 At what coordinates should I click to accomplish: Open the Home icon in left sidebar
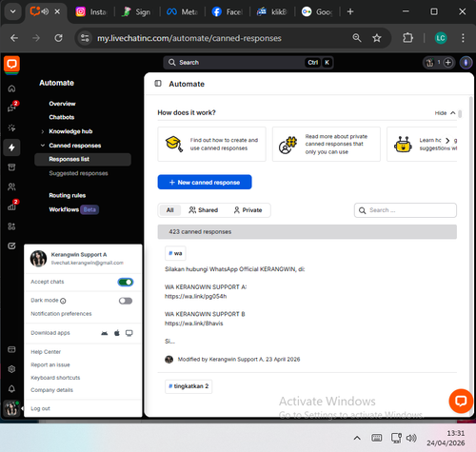tap(11, 88)
